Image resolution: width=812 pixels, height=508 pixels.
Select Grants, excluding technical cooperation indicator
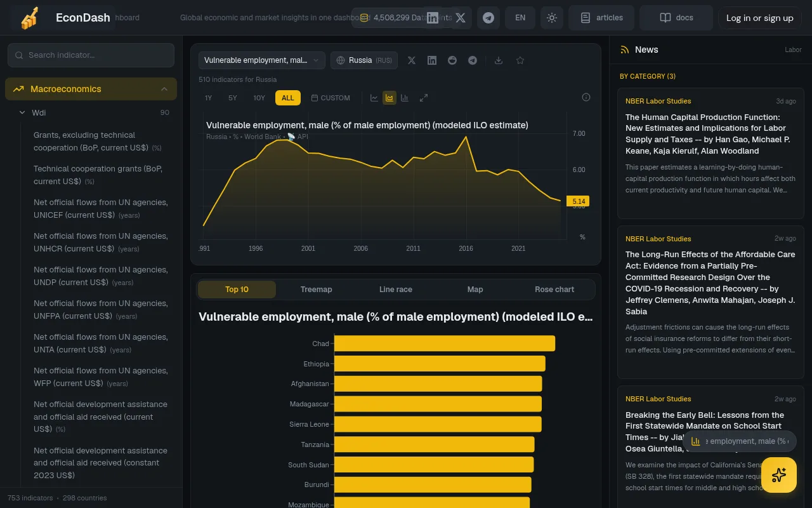tap(101, 142)
